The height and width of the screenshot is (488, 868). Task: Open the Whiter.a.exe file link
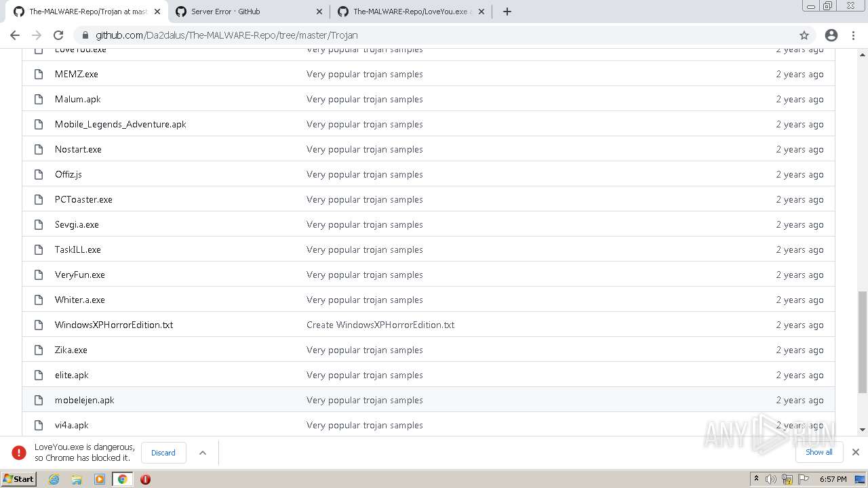pyautogui.click(x=80, y=300)
